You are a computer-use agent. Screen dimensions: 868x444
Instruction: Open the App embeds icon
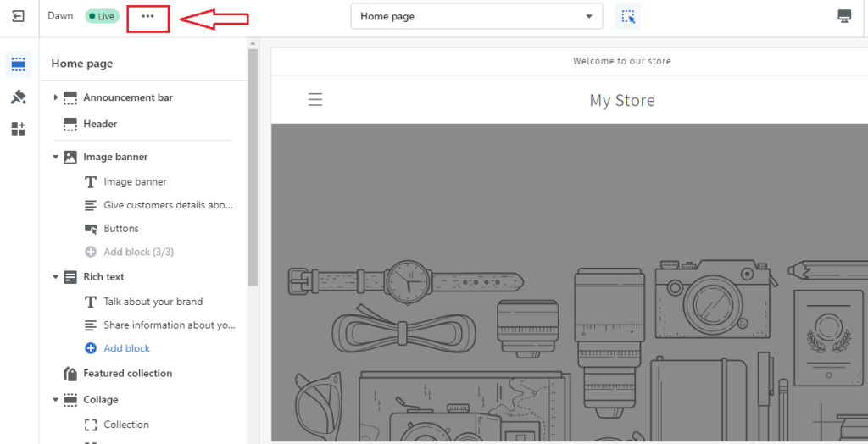[19, 129]
